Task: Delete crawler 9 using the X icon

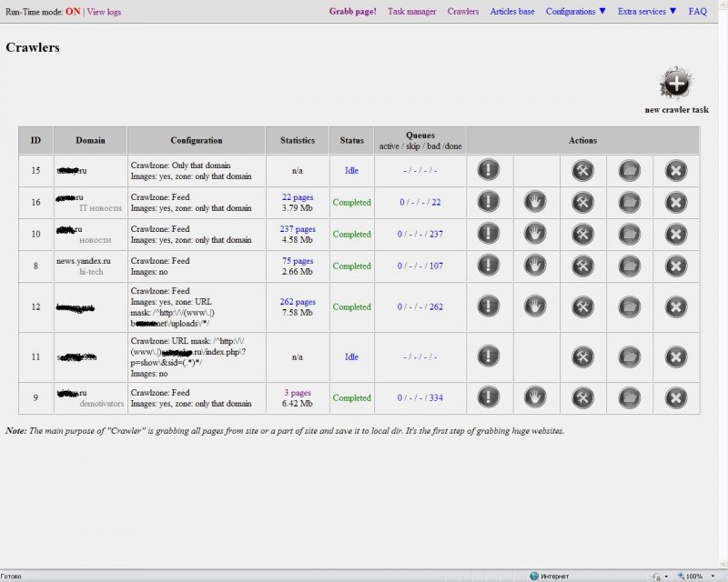Action: (675, 397)
